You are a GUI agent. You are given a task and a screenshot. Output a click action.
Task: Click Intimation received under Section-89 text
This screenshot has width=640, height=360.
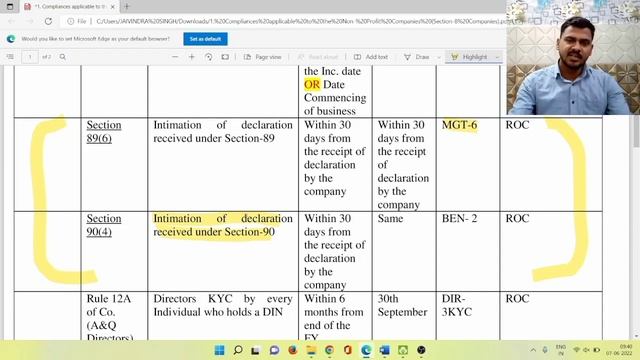223,131
